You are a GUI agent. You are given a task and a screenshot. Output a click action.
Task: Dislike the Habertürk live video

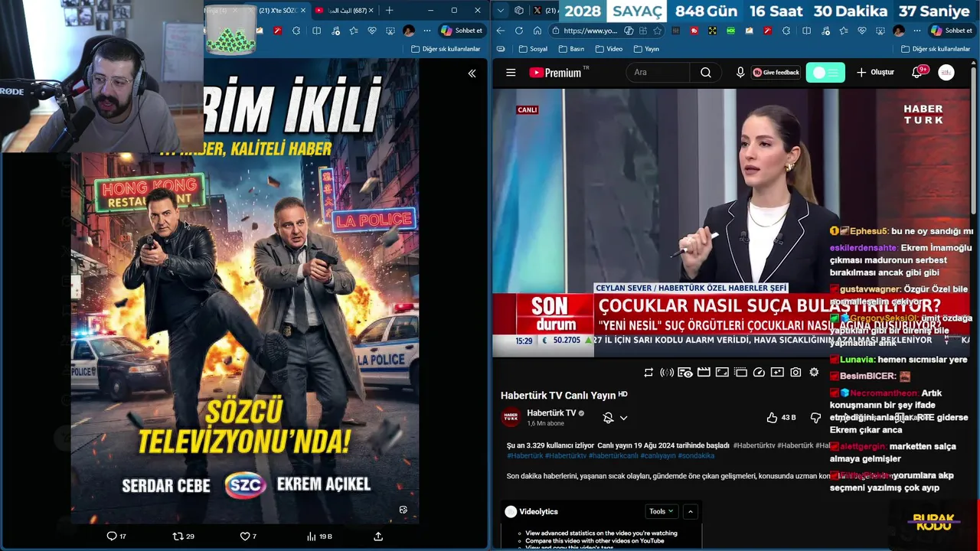(815, 418)
